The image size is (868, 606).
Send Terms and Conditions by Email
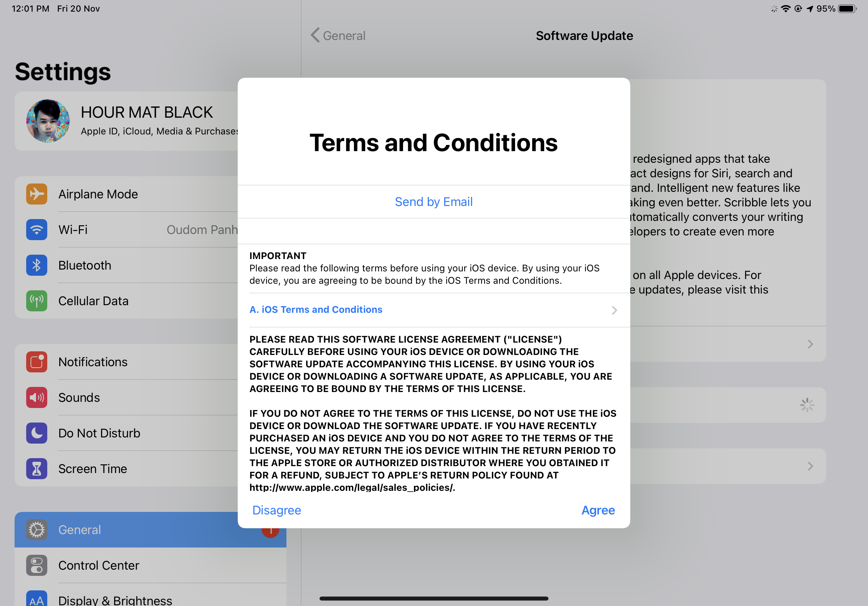433,201
